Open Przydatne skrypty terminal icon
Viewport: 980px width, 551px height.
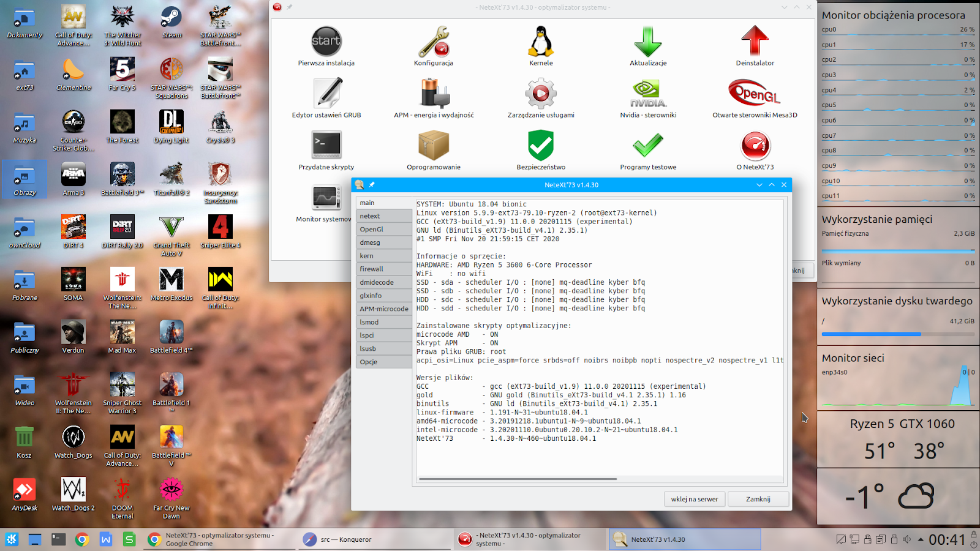tap(326, 145)
